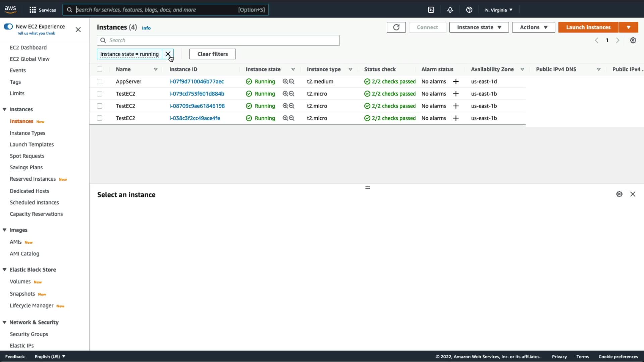Open the Actions dropdown menu

click(x=533, y=27)
